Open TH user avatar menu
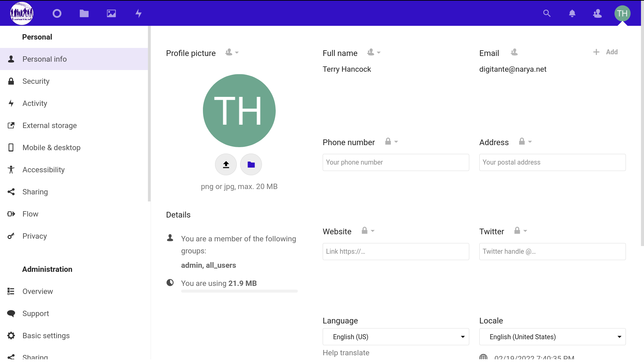The height and width of the screenshot is (362, 644). (x=622, y=13)
